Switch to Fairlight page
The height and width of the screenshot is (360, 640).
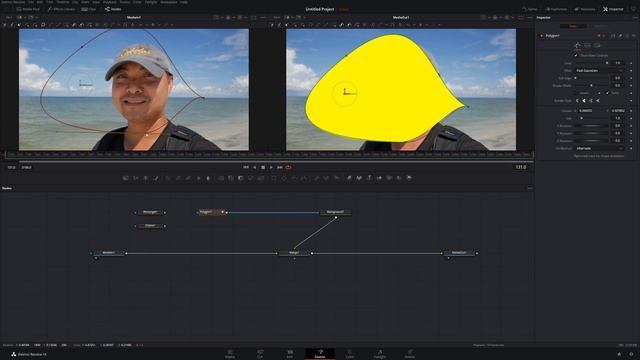[380, 354]
